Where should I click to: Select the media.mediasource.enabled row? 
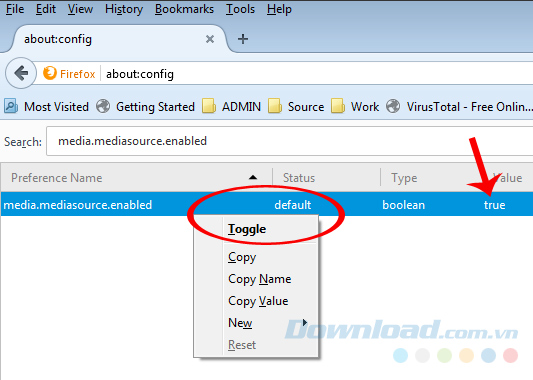pos(266,205)
